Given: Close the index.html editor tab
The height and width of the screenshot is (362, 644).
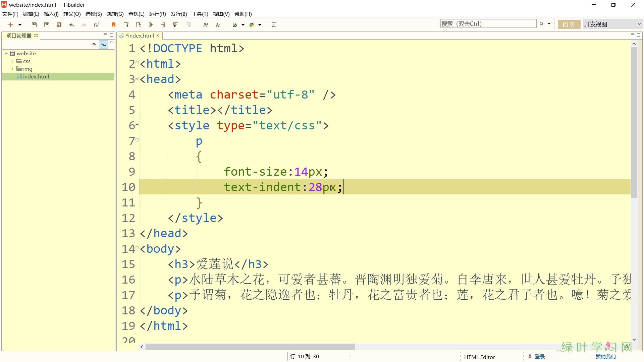Looking at the screenshot, I should pos(159,36).
